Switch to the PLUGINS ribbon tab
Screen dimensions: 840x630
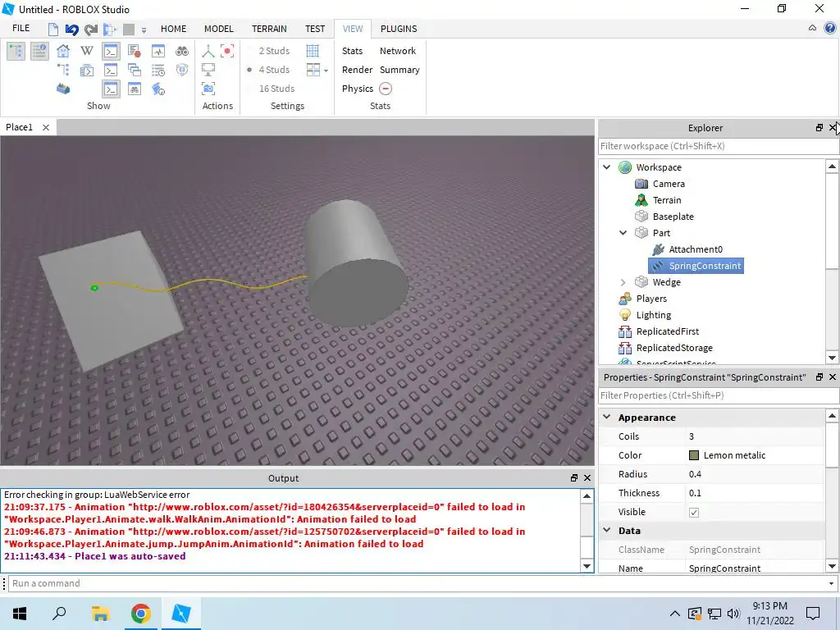point(399,29)
